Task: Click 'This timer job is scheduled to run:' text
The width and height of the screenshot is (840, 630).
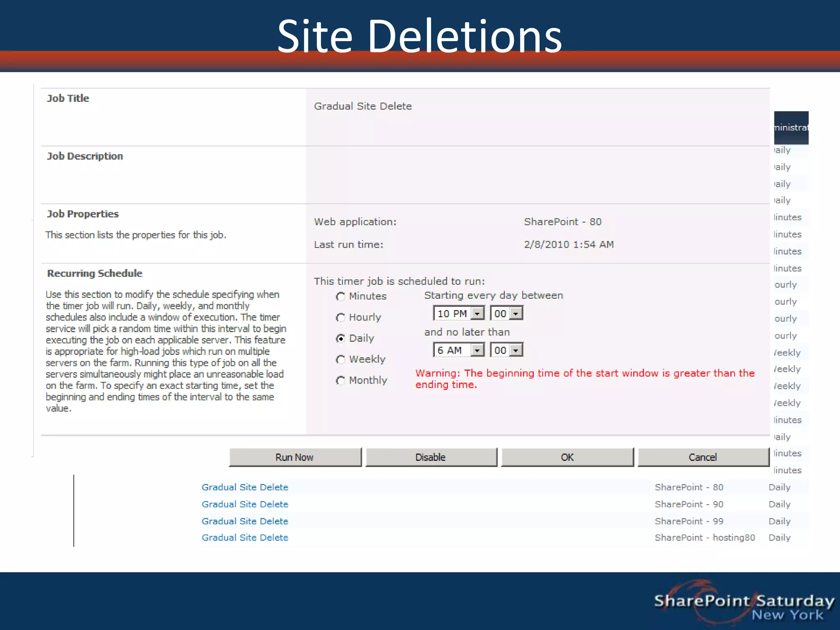Action: (399, 281)
